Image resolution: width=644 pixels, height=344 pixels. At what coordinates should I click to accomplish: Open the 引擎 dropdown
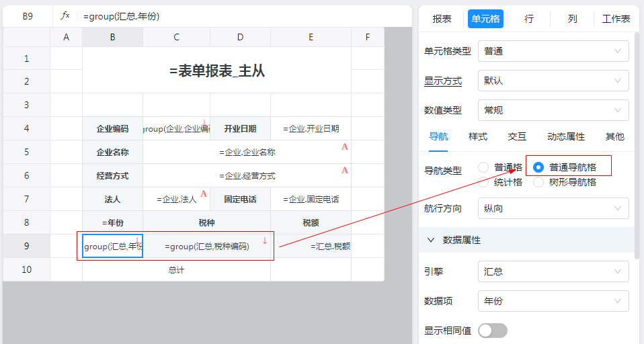(x=553, y=272)
